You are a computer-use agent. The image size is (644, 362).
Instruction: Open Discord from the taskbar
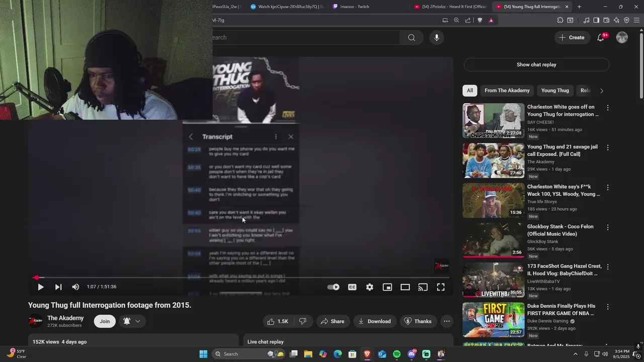point(412,354)
